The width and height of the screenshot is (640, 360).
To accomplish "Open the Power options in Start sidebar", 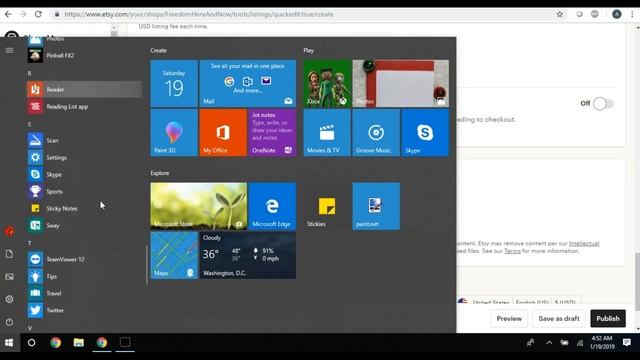I will (9, 322).
